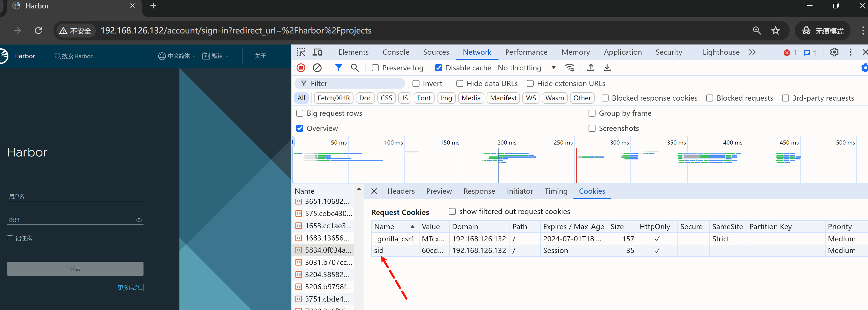Open network search magnifier
Viewport: 868px width, 310px height.
(354, 68)
